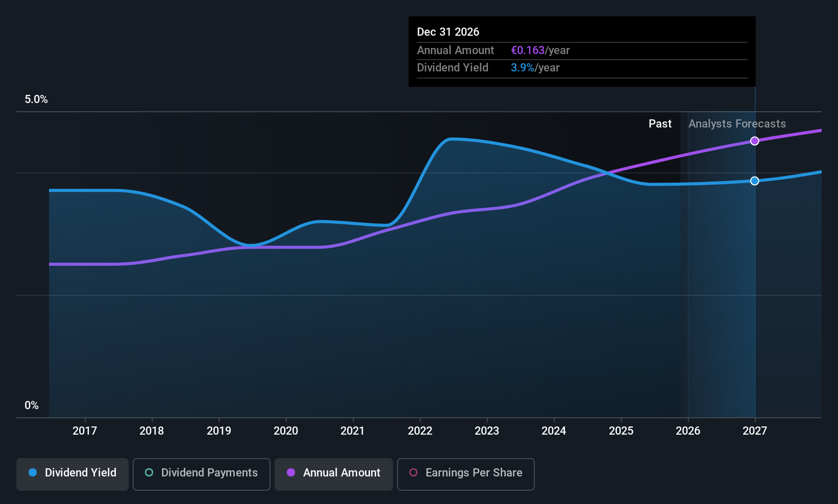Select the purple Annual Amount forecast marker
The width and height of the screenshot is (838, 504).
coord(755,141)
